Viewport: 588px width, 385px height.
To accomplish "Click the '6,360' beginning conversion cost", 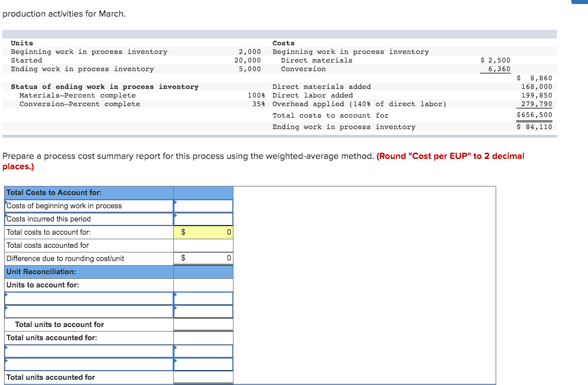I will tap(499, 69).
